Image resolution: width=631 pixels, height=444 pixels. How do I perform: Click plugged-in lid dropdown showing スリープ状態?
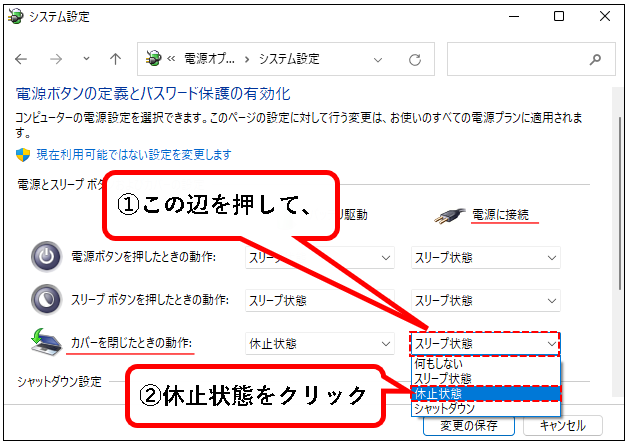click(x=486, y=344)
